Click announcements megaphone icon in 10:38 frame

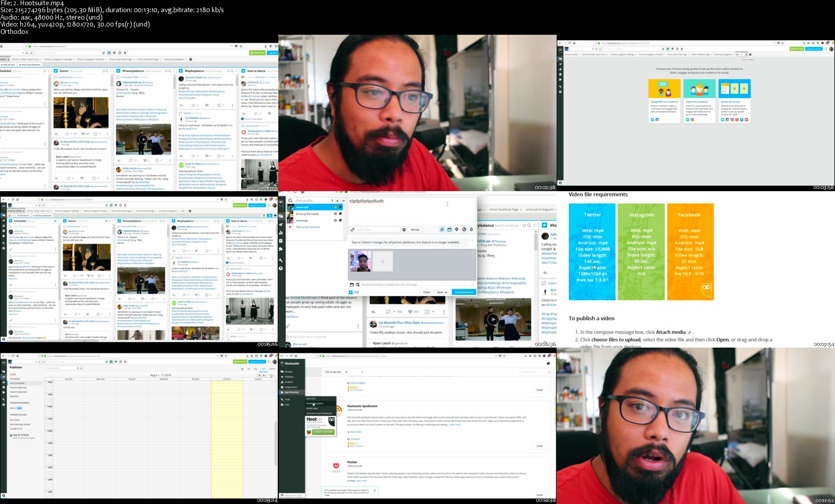click(x=548, y=363)
